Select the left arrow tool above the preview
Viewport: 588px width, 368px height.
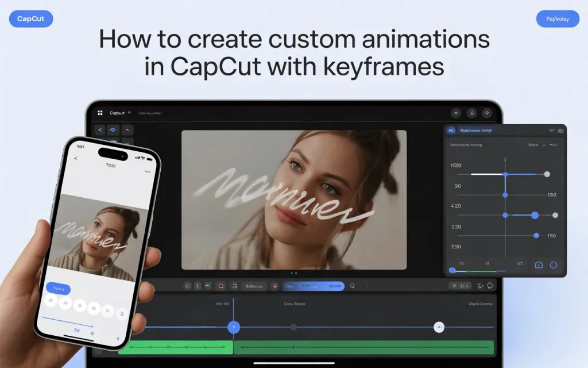tap(100, 130)
